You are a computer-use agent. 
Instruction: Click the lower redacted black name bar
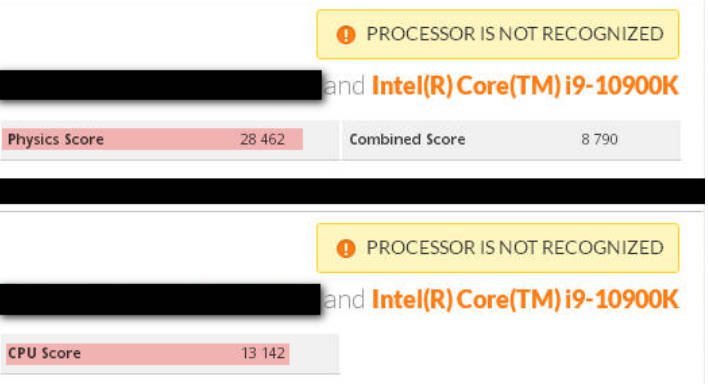coord(160,299)
